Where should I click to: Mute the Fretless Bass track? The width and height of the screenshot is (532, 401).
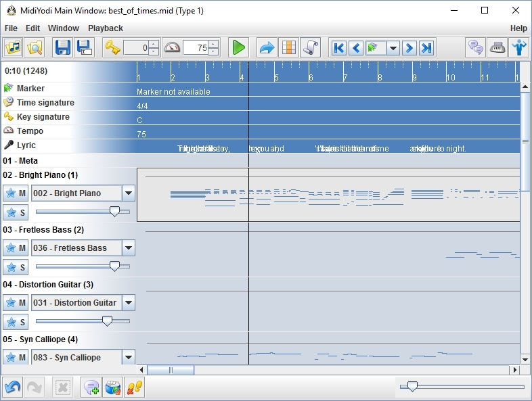click(16, 248)
